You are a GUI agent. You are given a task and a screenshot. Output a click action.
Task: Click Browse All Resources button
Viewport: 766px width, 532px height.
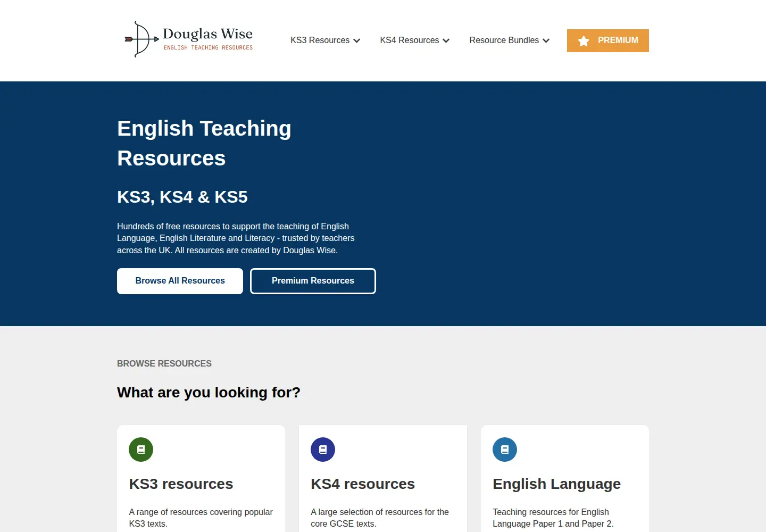pos(180,281)
